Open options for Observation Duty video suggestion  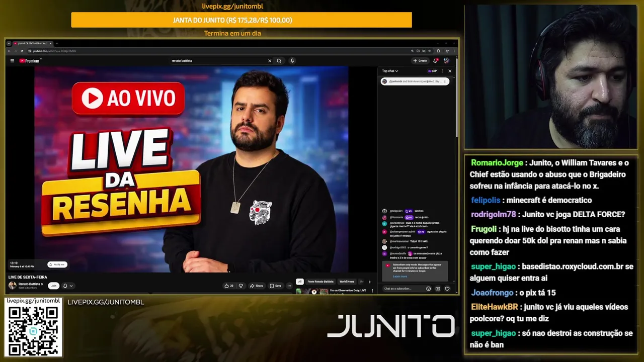click(372, 291)
